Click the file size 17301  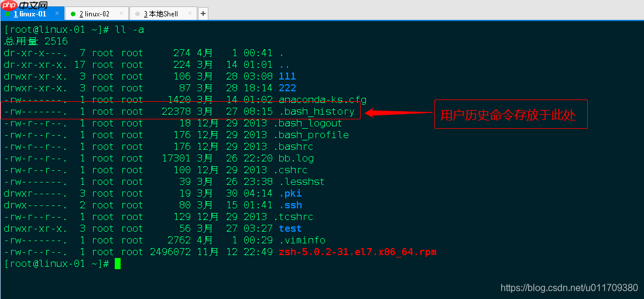pos(176,158)
